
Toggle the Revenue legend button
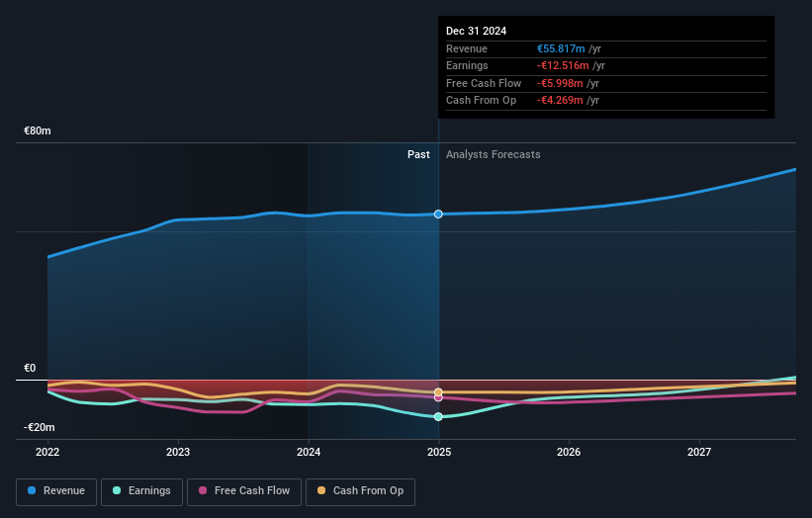point(56,491)
